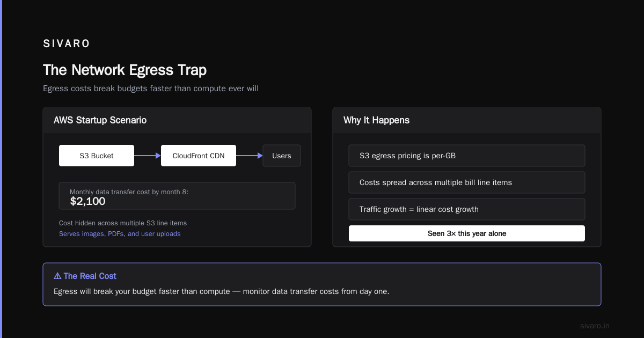Select the 'Why It Happens' card header
This screenshot has height=338, width=644.
point(467,120)
